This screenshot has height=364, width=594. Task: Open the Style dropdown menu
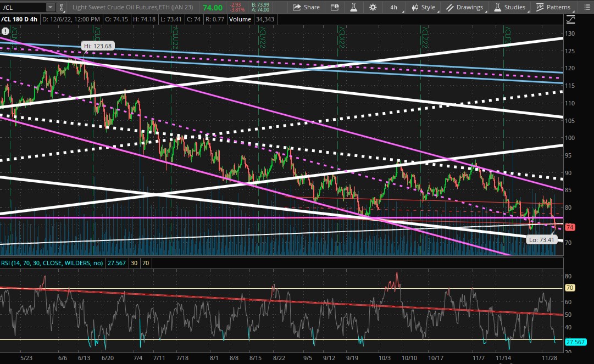click(x=425, y=7)
